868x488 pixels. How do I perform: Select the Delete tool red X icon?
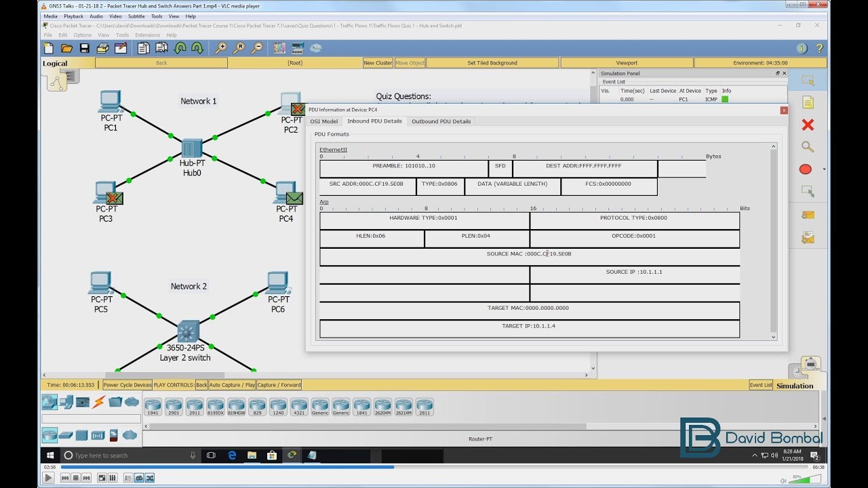point(807,125)
